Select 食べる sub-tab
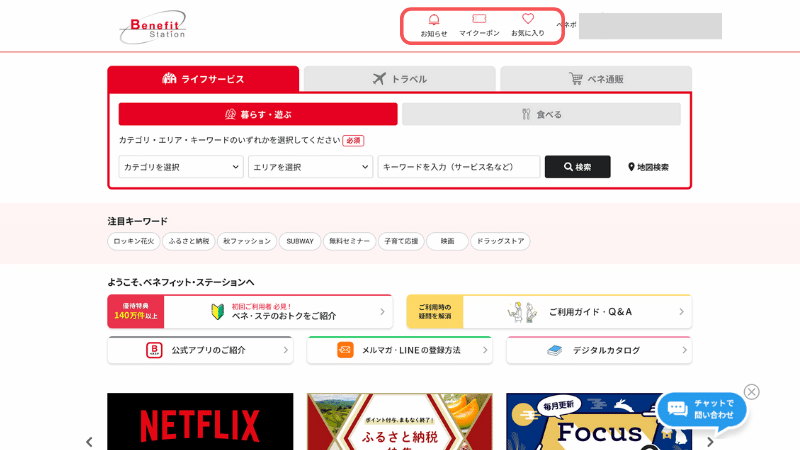This screenshot has height=450, width=800. (541, 114)
